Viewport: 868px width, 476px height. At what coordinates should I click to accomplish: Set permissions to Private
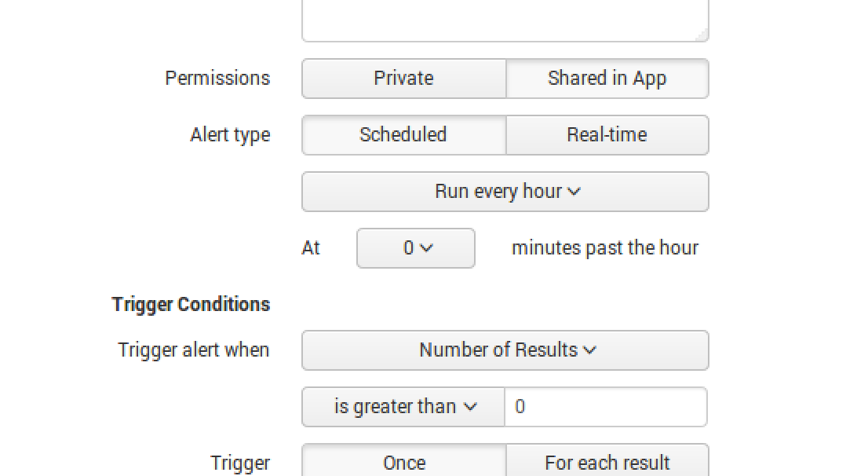point(403,79)
